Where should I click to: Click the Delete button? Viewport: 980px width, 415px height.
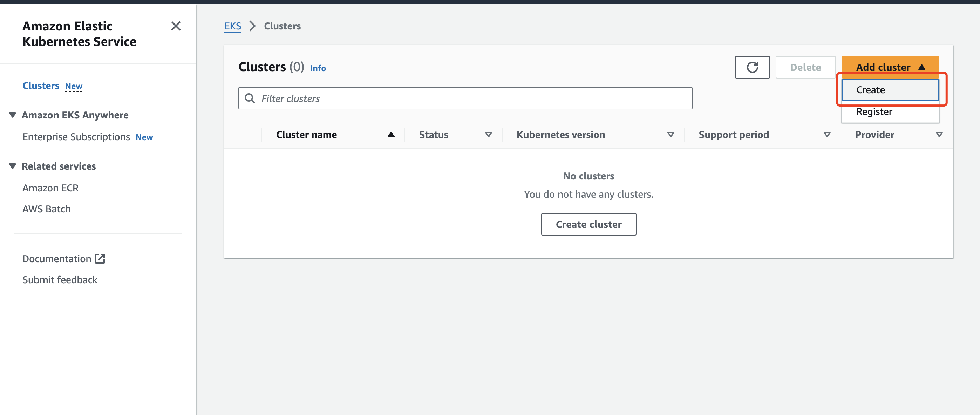pyautogui.click(x=805, y=67)
